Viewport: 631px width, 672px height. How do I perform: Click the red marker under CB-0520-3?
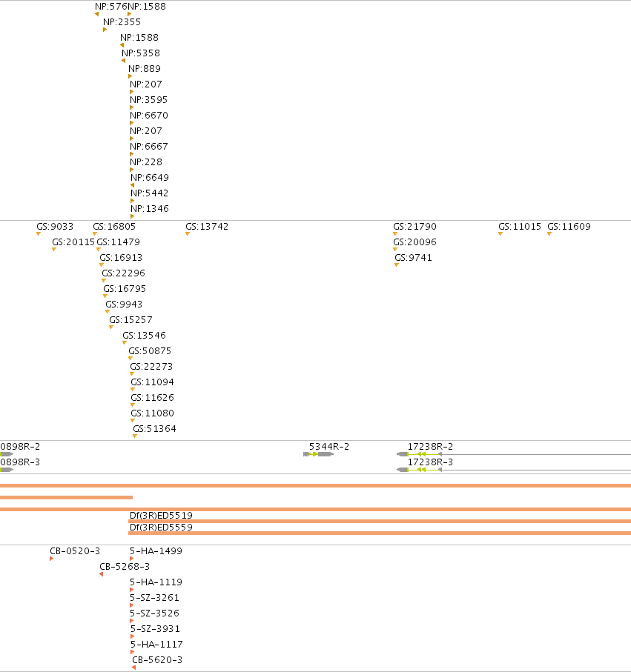click(x=51, y=559)
